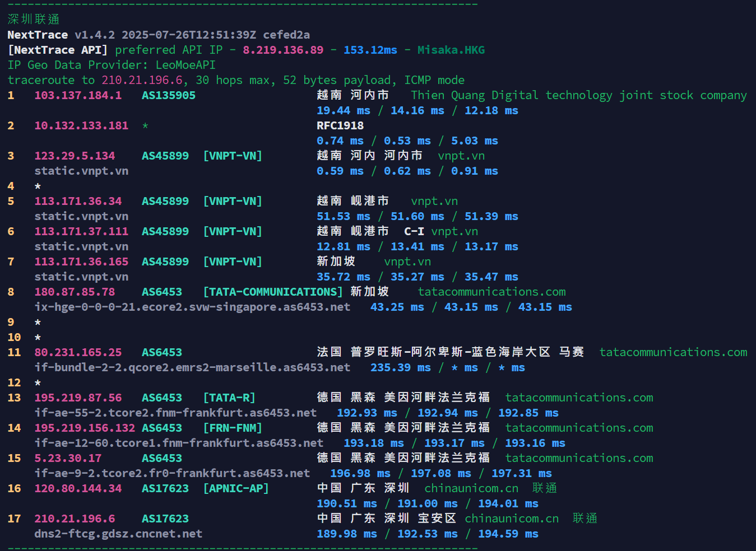Click the C-I label on hop 6

click(414, 231)
